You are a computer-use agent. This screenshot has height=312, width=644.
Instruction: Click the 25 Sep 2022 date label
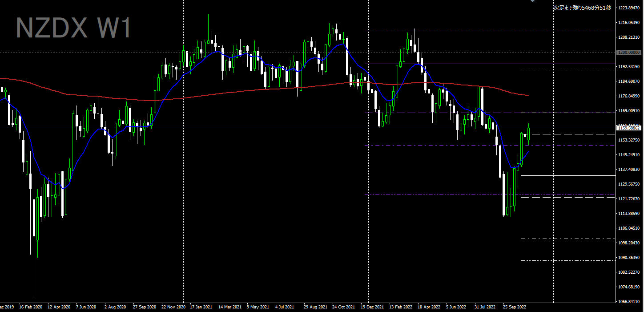tap(515, 307)
